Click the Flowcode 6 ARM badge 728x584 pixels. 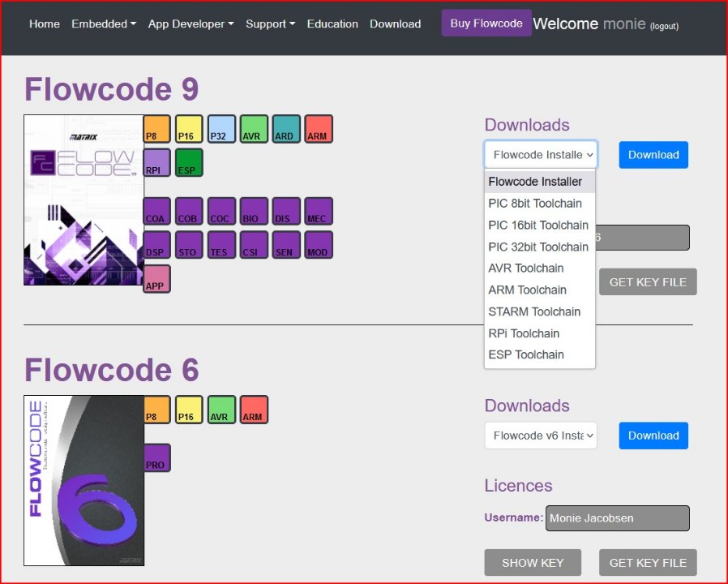tap(254, 410)
